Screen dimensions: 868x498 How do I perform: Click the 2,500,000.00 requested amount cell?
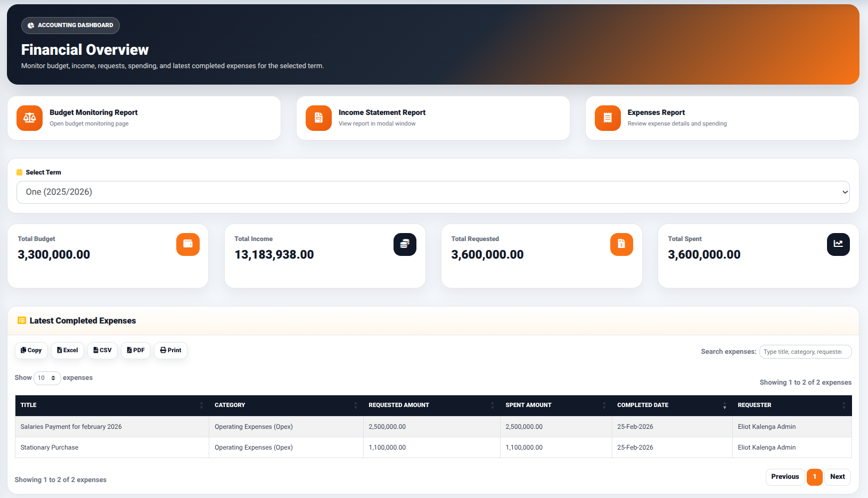[431, 427]
